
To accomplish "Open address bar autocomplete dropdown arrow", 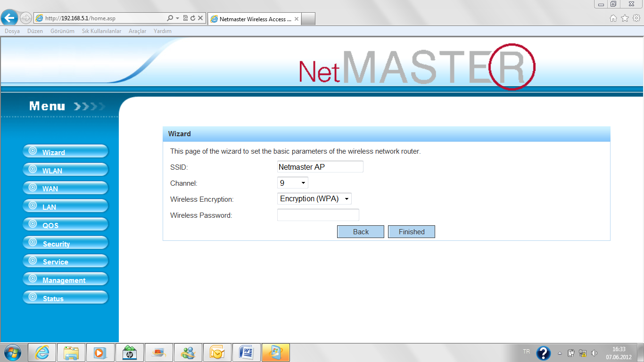I will click(178, 18).
